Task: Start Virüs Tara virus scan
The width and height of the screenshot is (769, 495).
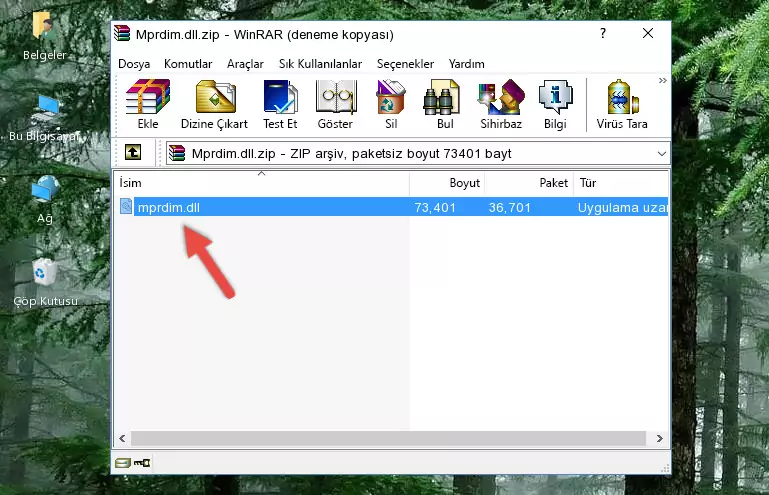Action: (622, 104)
